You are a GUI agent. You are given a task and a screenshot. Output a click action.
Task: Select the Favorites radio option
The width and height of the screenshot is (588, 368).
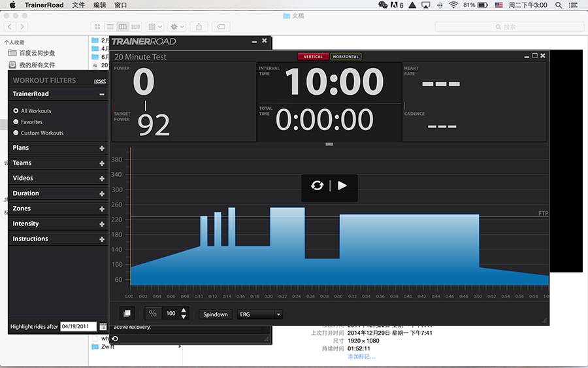point(16,122)
